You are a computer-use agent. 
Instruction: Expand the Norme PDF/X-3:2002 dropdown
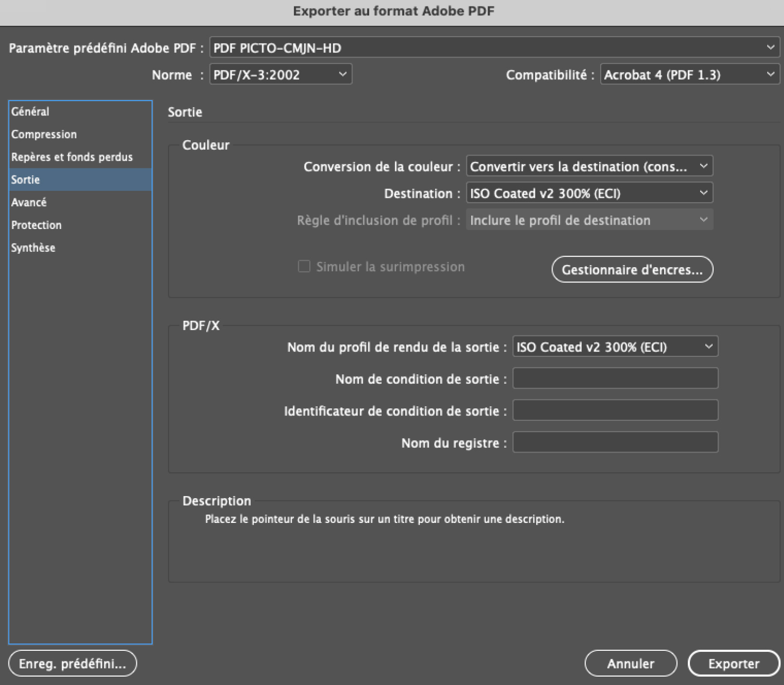tap(280, 74)
